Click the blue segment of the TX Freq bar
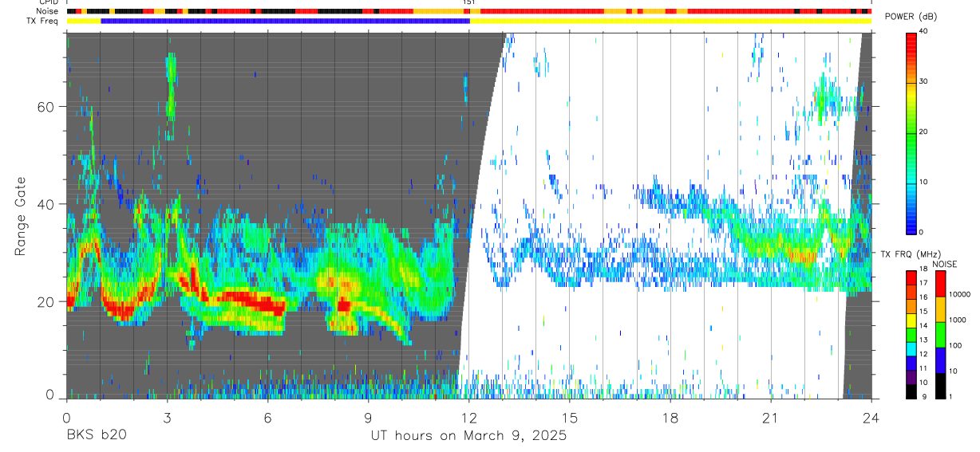The height and width of the screenshot is (452, 980). tap(286, 21)
